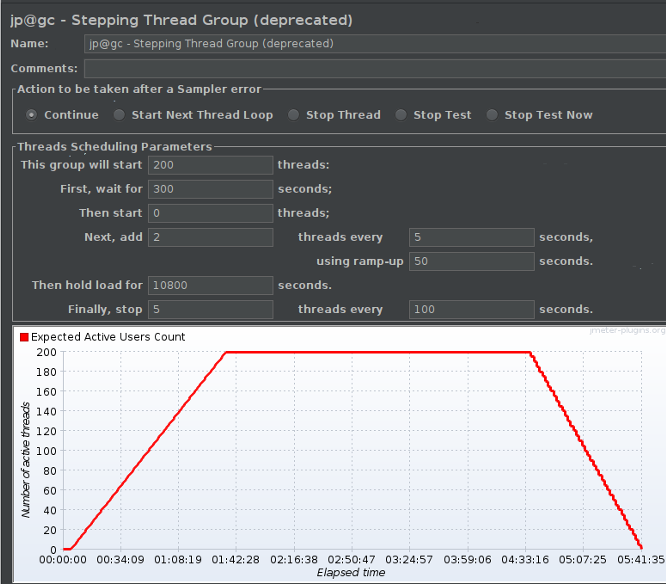Image resolution: width=666 pixels, height=585 pixels.
Task: Click the 'using ramp-up' seconds field
Action: pyautogui.click(x=471, y=261)
